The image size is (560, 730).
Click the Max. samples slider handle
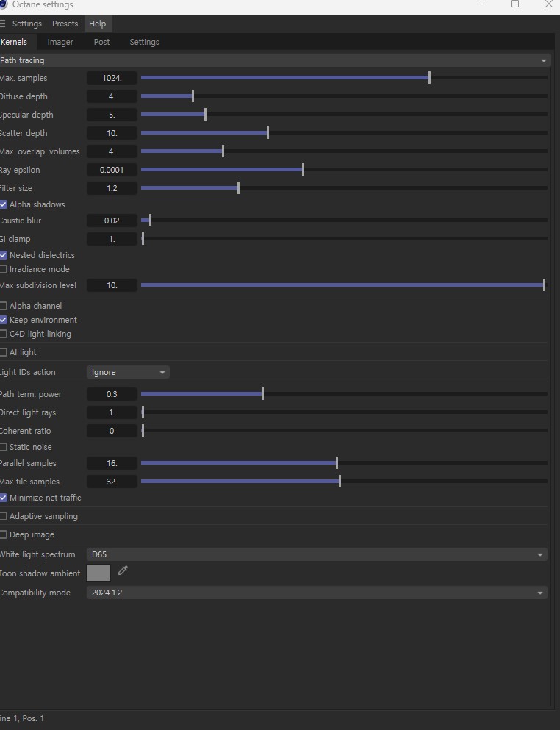(x=429, y=78)
